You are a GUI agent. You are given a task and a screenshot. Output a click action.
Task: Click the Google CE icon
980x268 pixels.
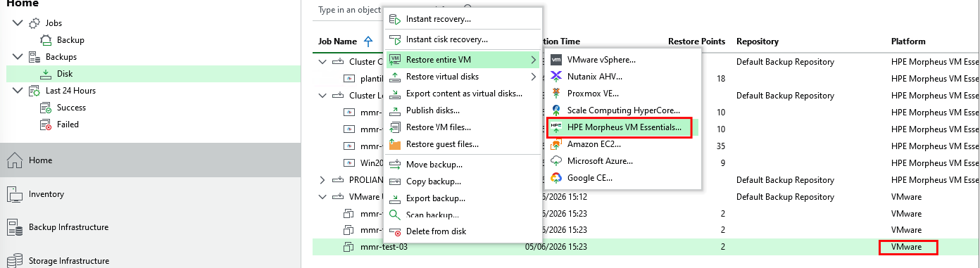click(x=556, y=178)
